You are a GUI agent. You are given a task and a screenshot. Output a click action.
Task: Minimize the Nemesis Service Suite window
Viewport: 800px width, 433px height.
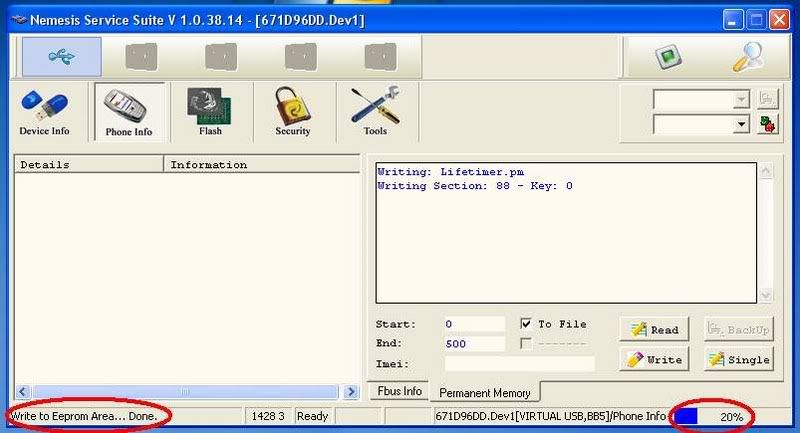click(x=733, y=20)
